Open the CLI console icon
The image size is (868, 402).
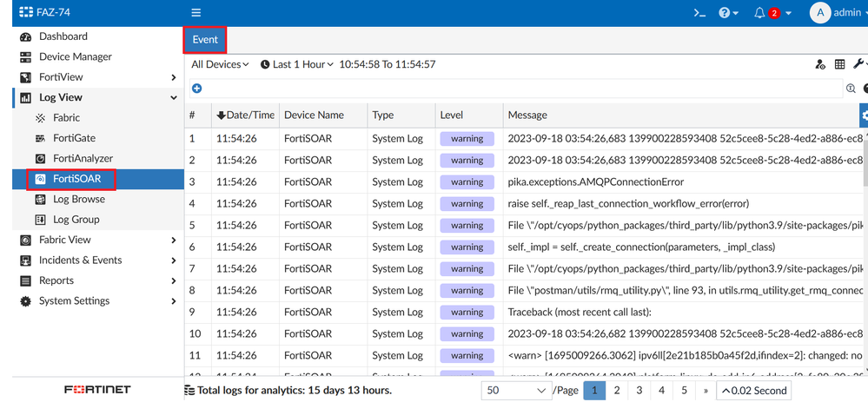pyautogui.click(x=699, y=13)
